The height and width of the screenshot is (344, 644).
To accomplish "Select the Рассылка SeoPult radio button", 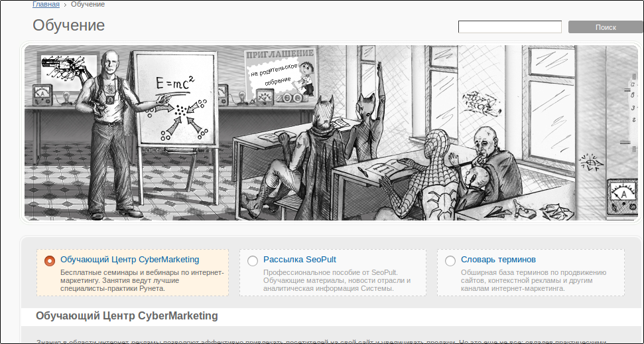I will pyautogui.click(x=253, y=260).
